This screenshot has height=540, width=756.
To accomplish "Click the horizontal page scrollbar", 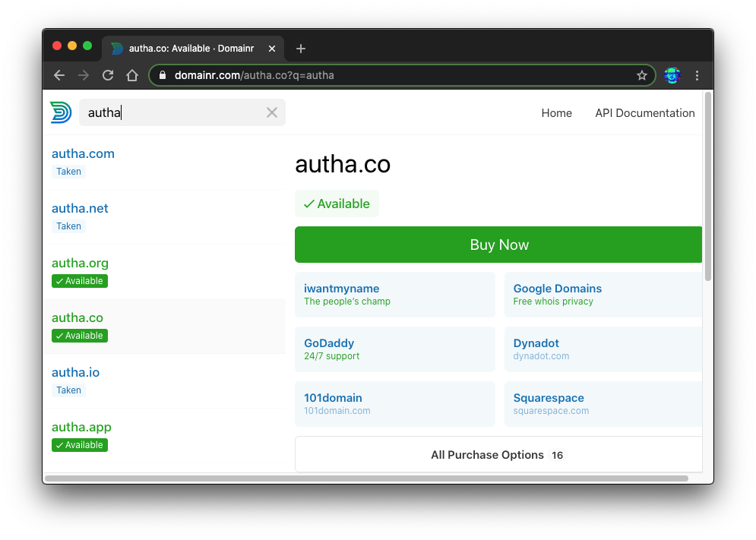I will click(x=366, y=478).
